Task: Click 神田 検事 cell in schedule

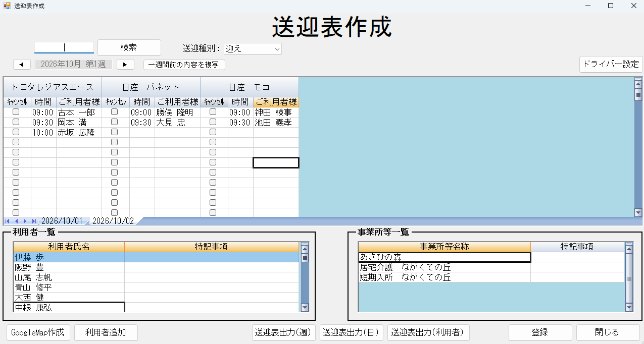Action: tap(276, 112)
